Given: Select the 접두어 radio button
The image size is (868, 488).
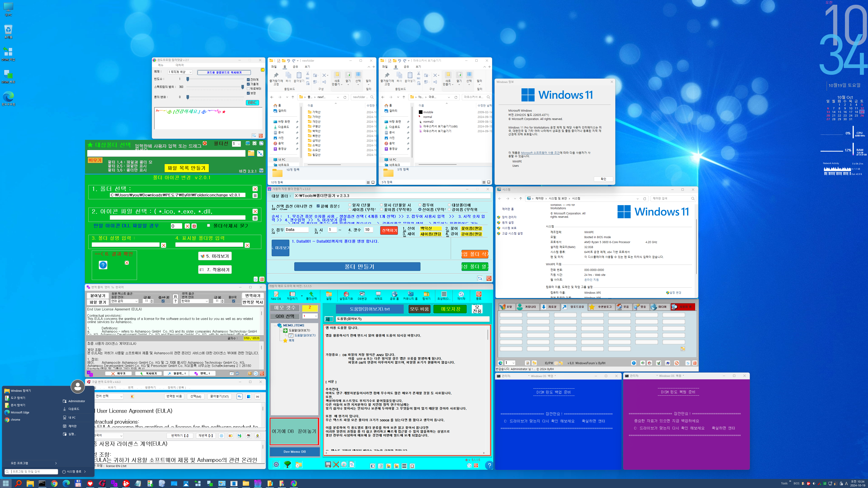Looking at the screenshot, I should coord(420,205).
